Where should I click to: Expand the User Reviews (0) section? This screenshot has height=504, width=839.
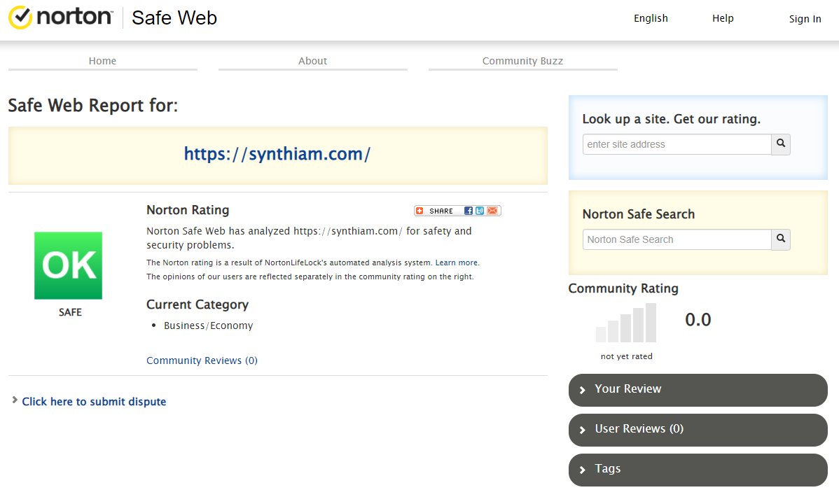pos(698,430)
